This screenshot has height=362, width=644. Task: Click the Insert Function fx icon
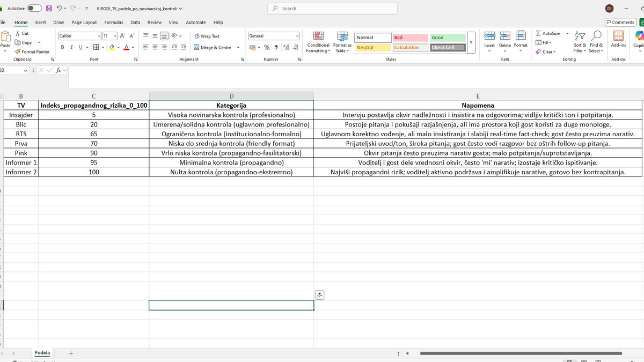(60, 70)
